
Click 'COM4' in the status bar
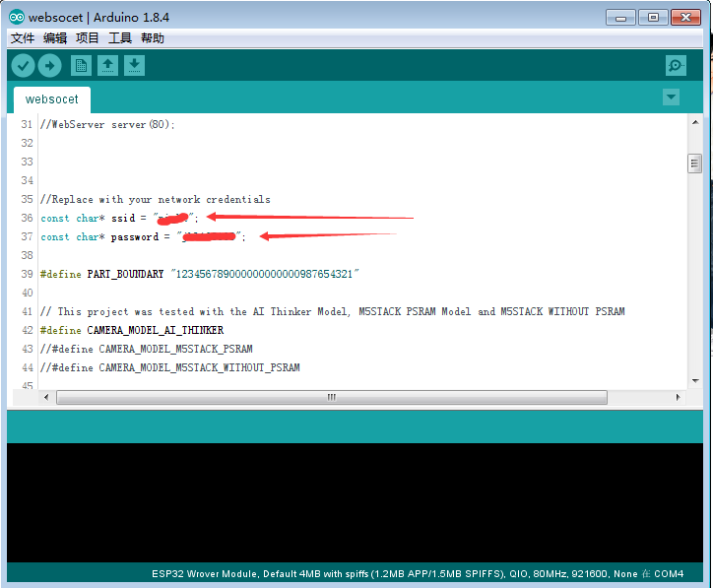pyautogui.click(x=669, y=574)
